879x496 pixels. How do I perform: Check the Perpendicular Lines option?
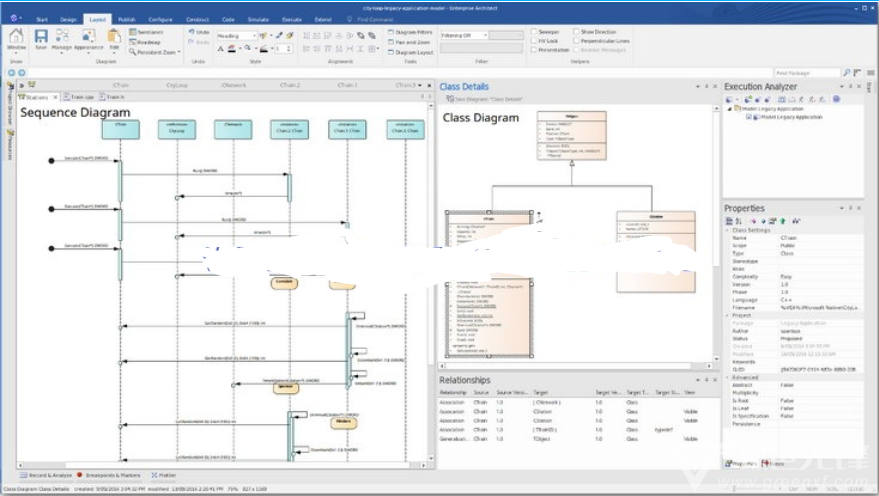click(x=576, y=41)
